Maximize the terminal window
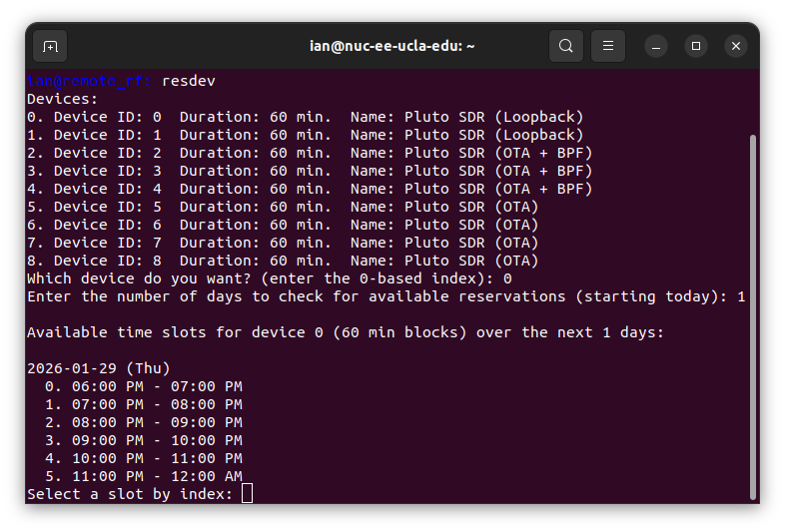The width and height of the screenshot is (785, 532). [696, 46]
